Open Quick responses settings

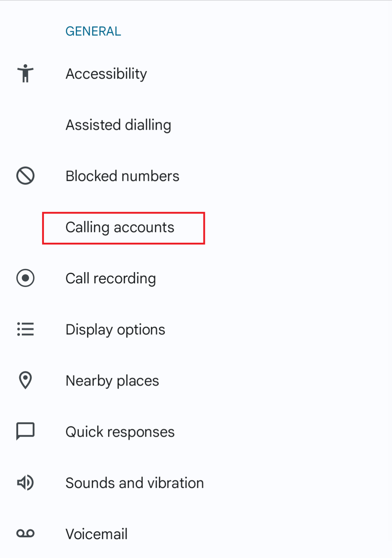tap(120, 432)
